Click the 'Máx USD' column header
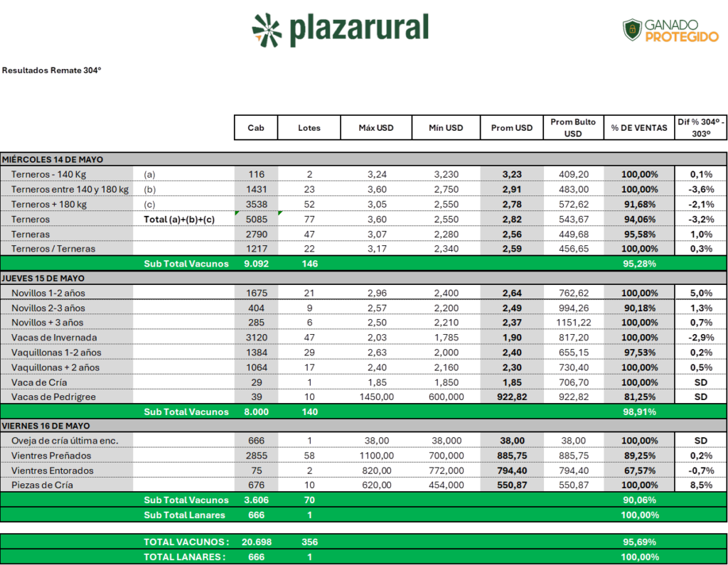The width and height of the screenshot is (728, 565). click(376, 128)
